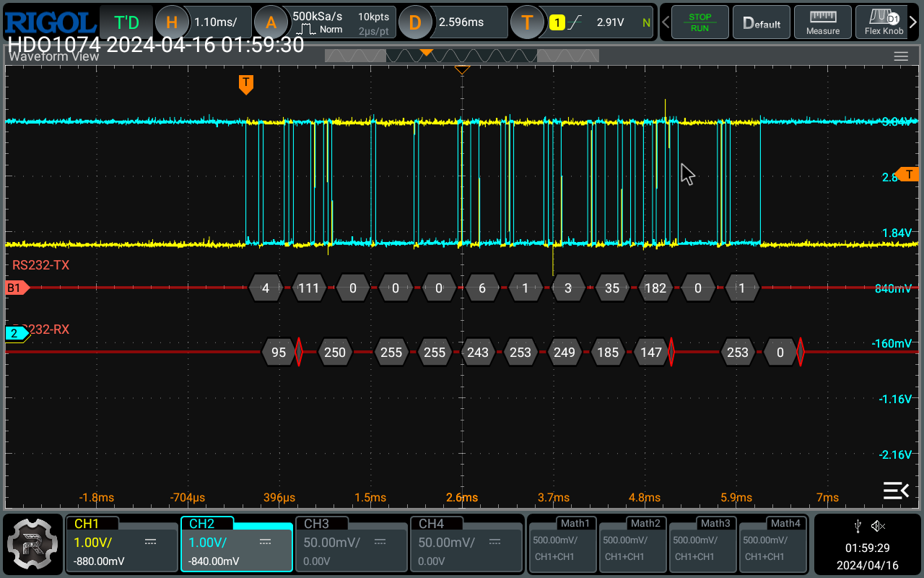Screen dimensions: 924x578
Task: Click the trigger level marker on right edge
Action: point(909,174)
